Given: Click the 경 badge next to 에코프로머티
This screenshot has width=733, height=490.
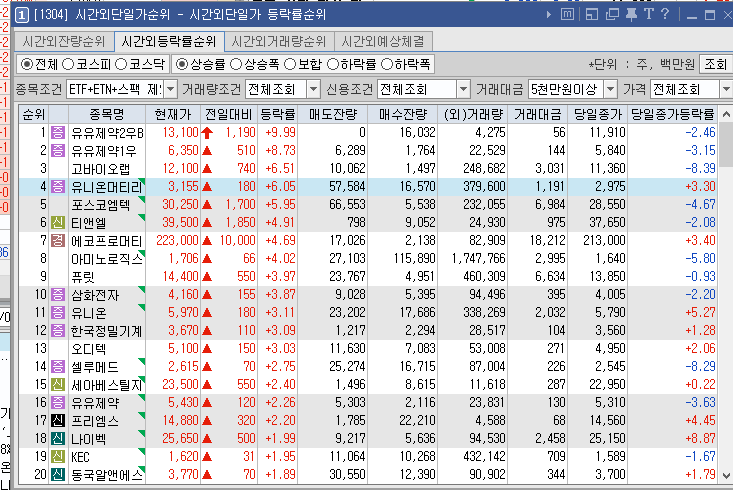Looking at the screenshot, I should [x=58, y=240].
